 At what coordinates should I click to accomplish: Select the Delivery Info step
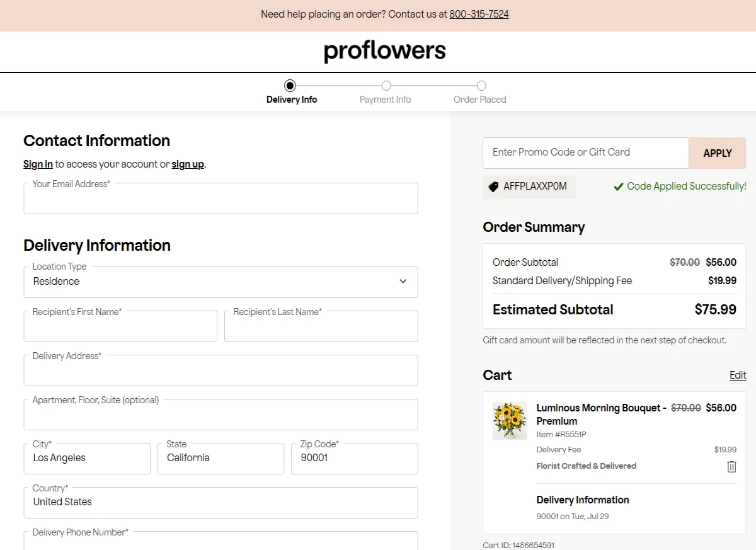pos(290,86)
